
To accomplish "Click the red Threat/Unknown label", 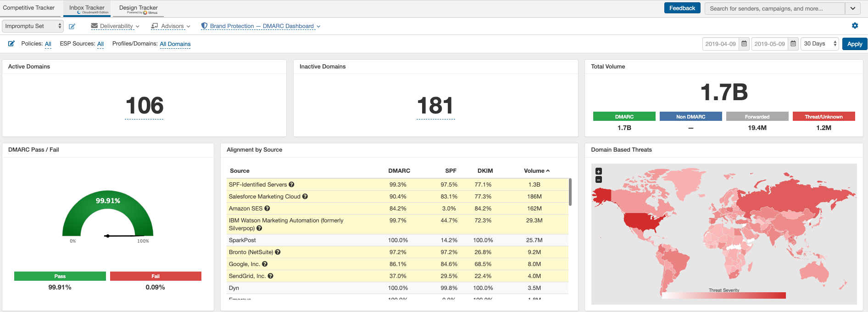I will 824,117.
